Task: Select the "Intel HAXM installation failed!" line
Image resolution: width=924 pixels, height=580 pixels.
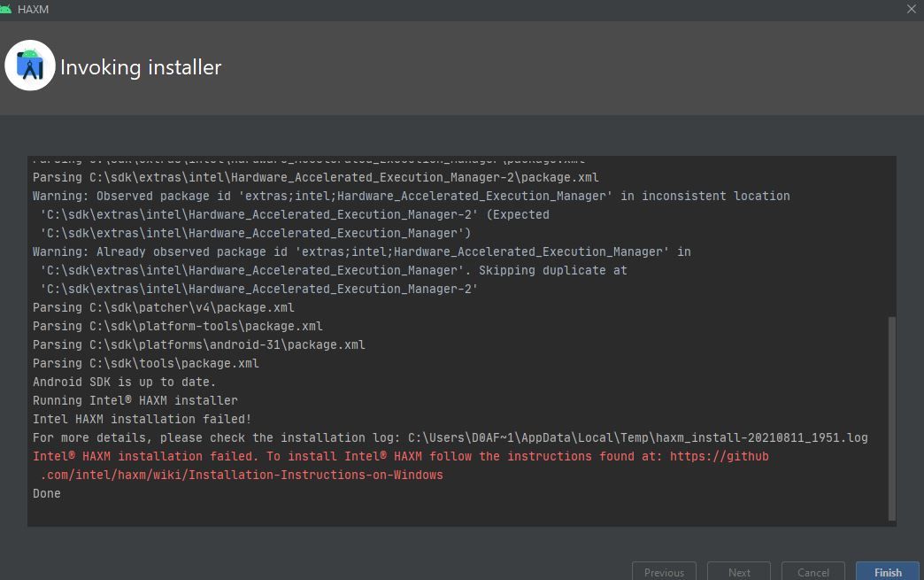Action: (x=142, y=420)
